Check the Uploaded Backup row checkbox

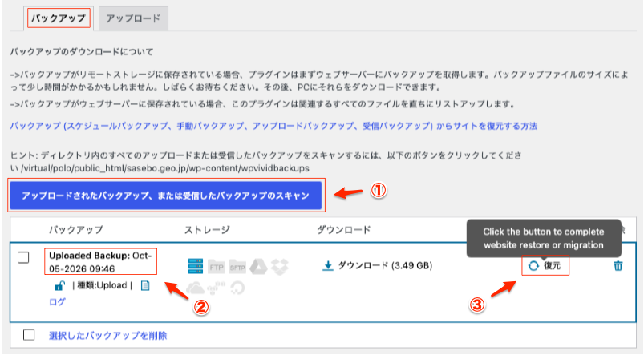pyautogui.click(x=23, y=258)
